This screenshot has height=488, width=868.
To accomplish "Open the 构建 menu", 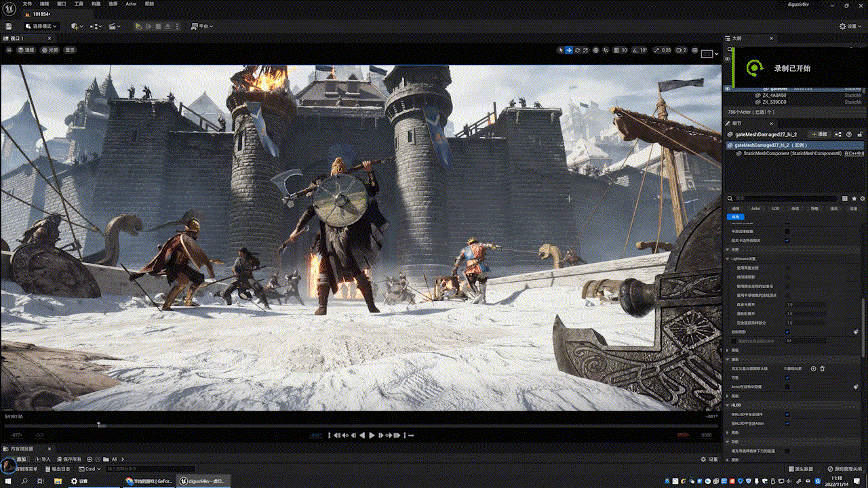I will [x=95, y=3].
